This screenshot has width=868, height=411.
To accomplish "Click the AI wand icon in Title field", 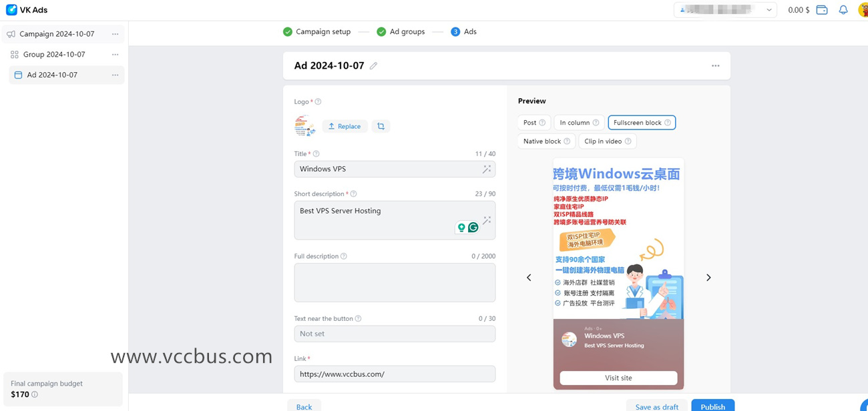I will [x=487, y=169].
